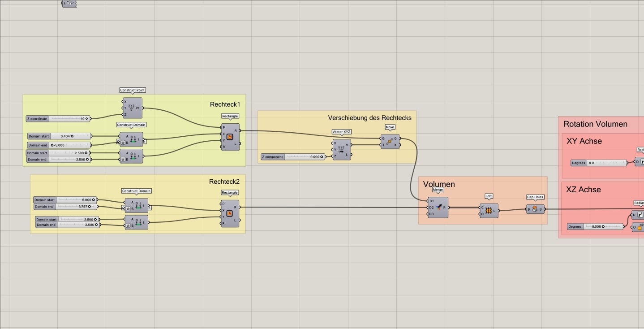Select the Rechteck1 group title
The width and height of the screenshot is (644, 329).
(225, 104)
